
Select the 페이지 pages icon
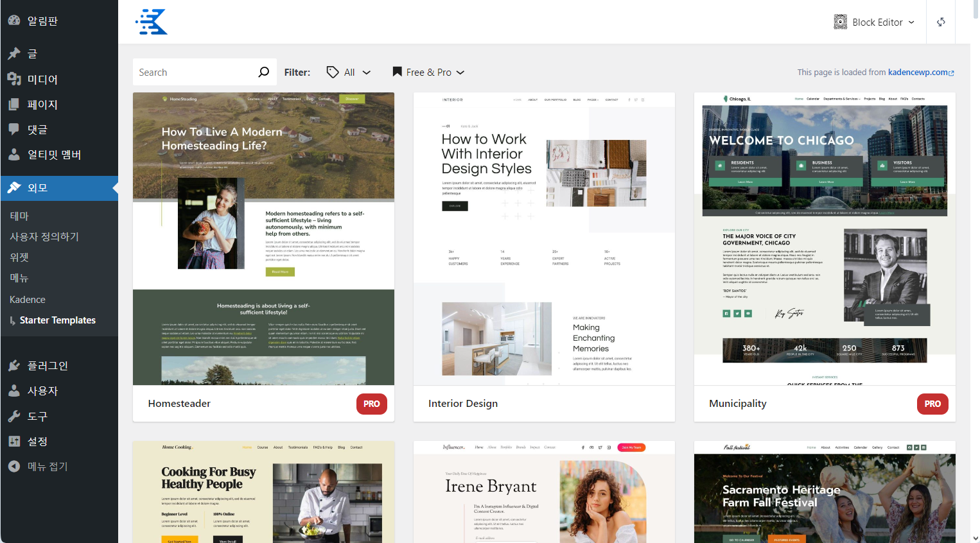click(14, 104)
